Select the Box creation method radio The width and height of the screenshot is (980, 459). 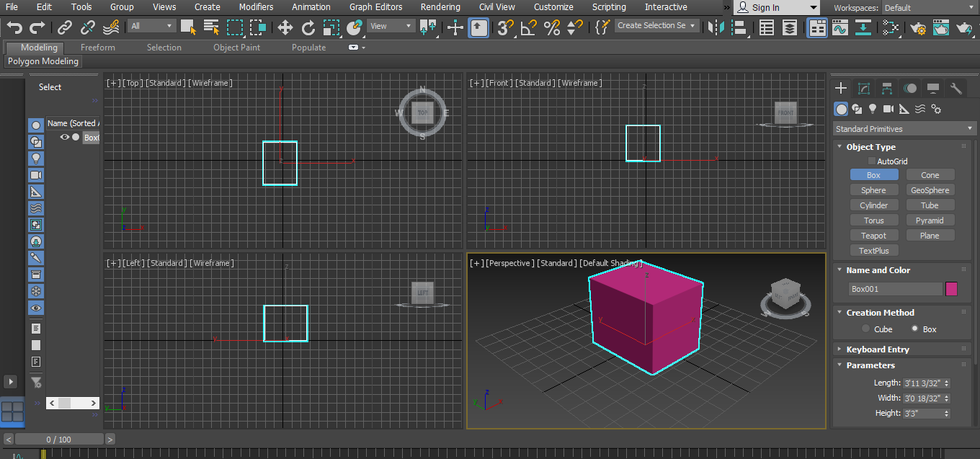(x=915, y=329)
